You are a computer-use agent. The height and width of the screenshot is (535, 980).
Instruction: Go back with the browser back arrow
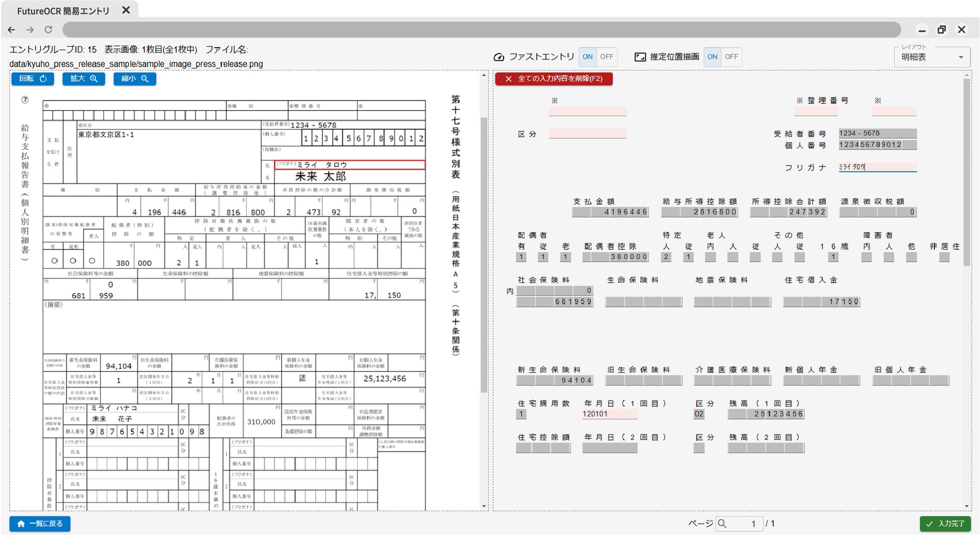point(12,30)
